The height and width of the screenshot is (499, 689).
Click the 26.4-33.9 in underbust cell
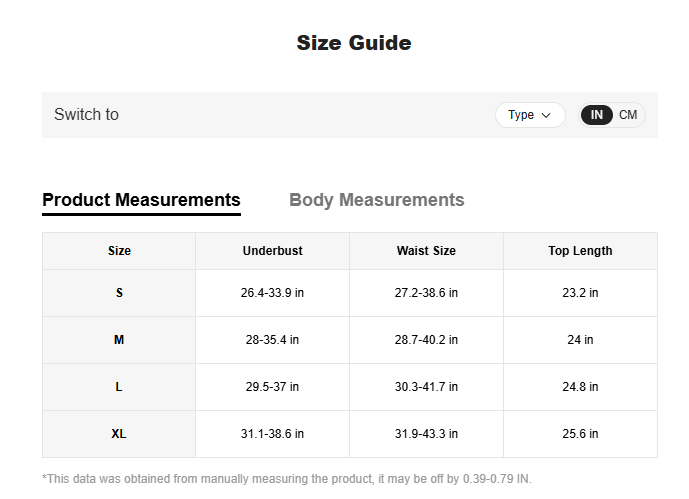[x=272, y=293]
